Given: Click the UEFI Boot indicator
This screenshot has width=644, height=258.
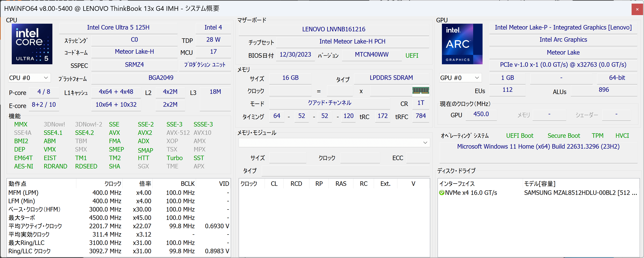Looking at the screenshot, I should click(520, 136).
